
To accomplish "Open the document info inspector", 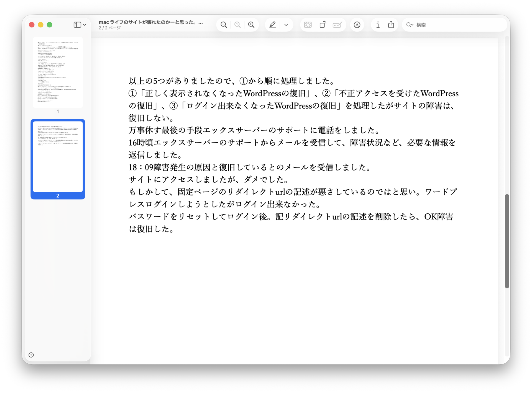I will click(x=378, y=25).
